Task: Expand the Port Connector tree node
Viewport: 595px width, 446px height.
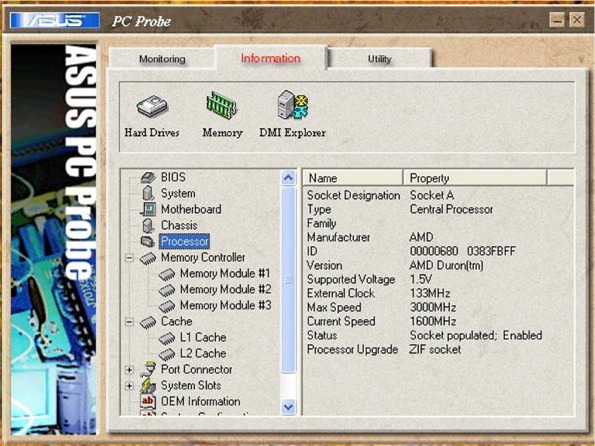Action: point(129,369)
